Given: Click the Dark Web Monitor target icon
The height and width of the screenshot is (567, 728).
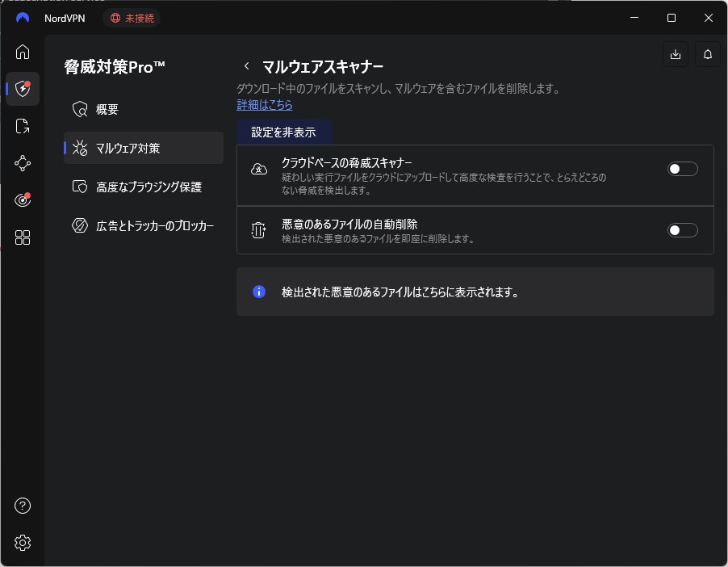Looking at the screenshot, I should pyautogui.click(x=23, y=200).
